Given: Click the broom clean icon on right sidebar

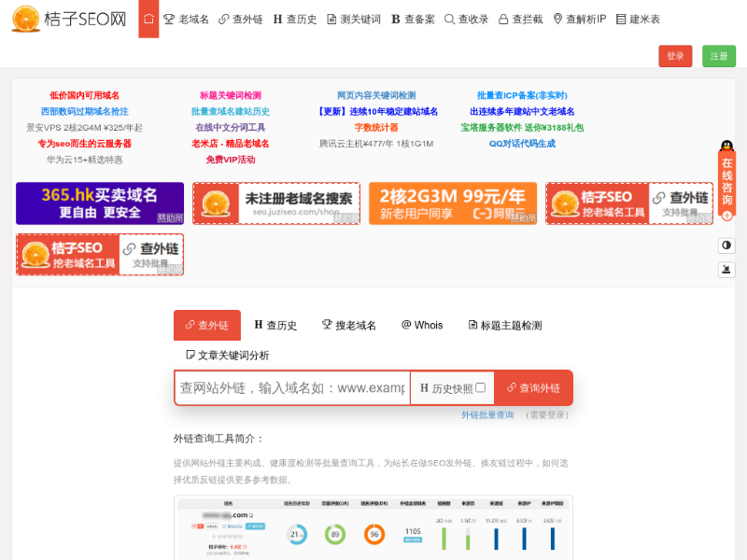Looking at the screenshot, I should coord(726,270).
